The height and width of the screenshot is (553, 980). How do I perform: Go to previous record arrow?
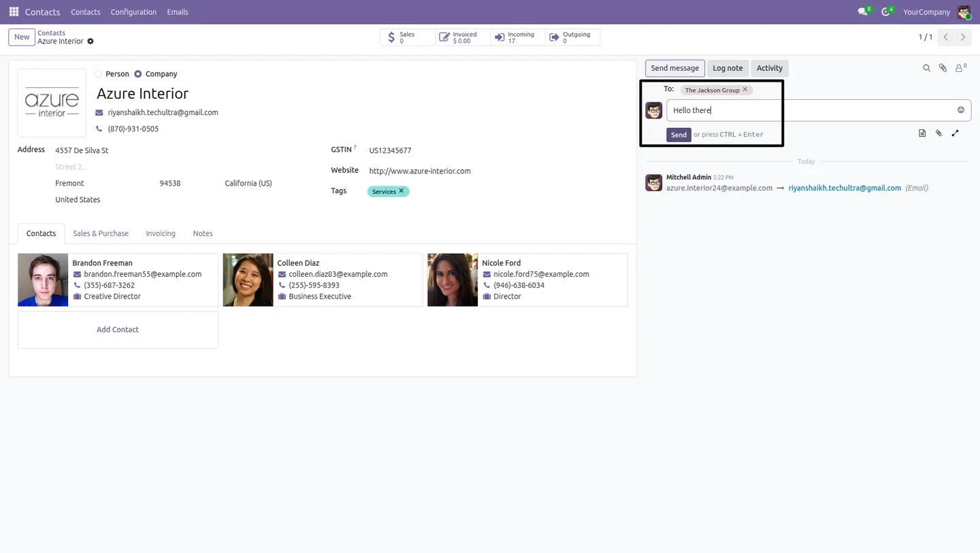point(945,37)
